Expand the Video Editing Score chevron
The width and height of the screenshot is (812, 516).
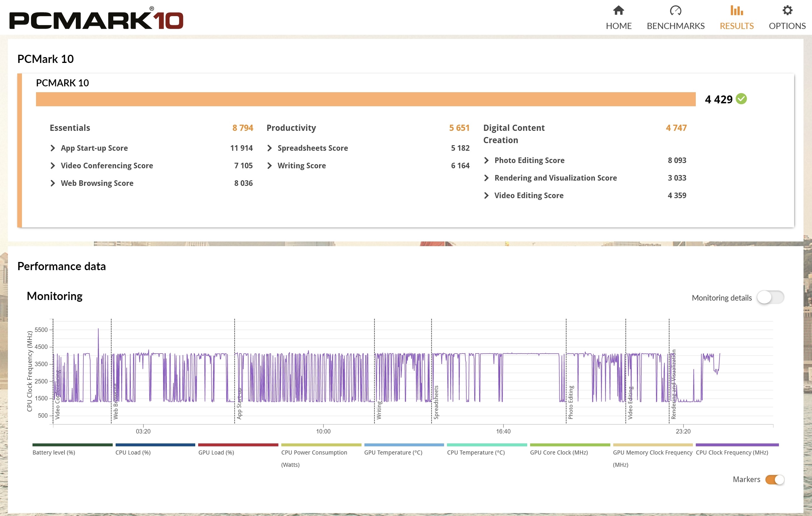[486, 195]
